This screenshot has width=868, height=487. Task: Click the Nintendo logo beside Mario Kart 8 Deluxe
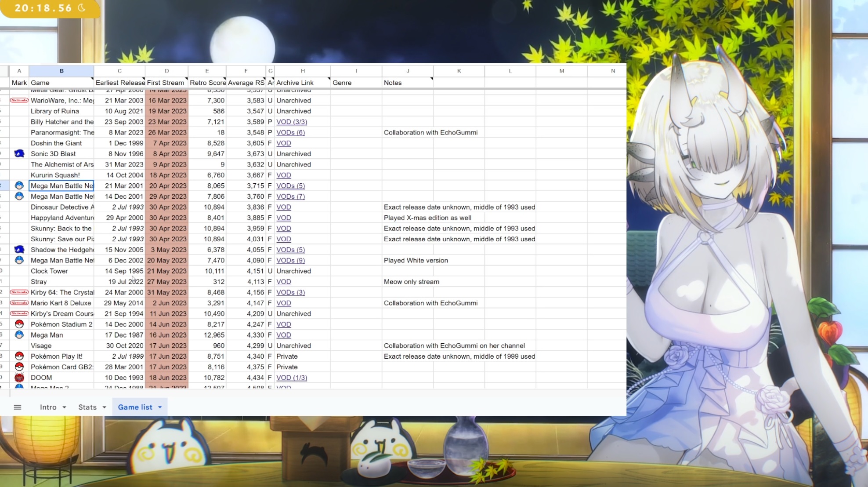pyautogui.click(x=19, y=303)
